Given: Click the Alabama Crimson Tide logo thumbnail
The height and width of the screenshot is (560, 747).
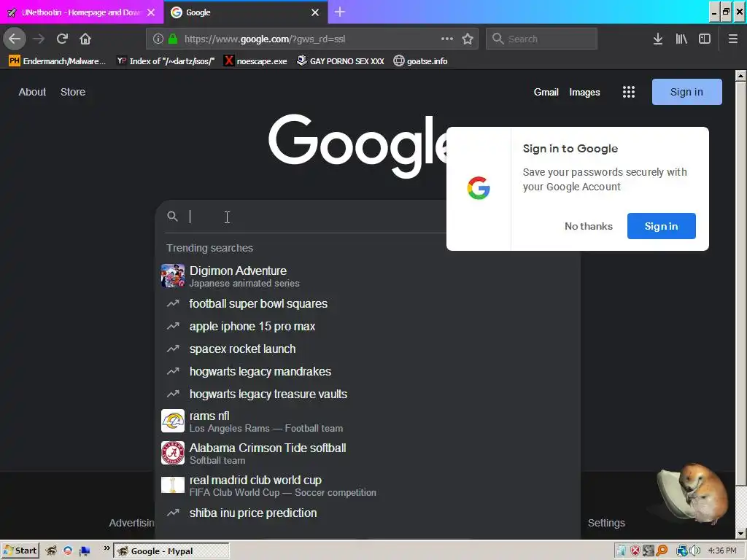Looking at the screenshot, I should 173,453.
